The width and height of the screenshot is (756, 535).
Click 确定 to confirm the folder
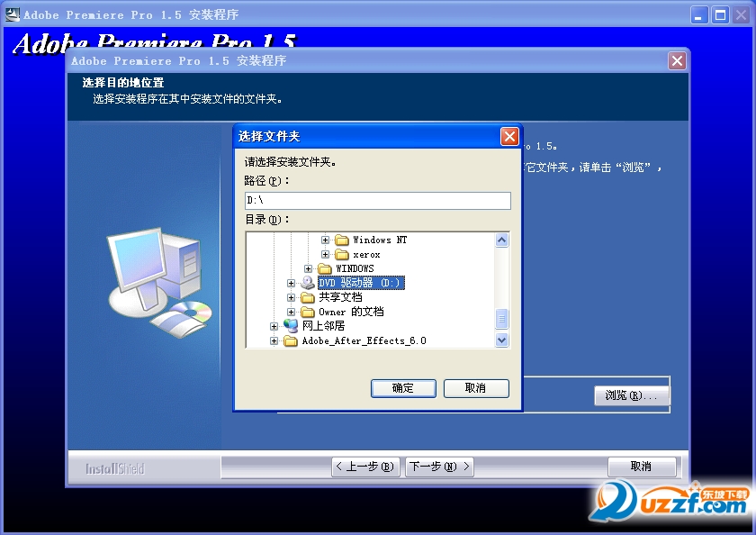tap(403, 388)
